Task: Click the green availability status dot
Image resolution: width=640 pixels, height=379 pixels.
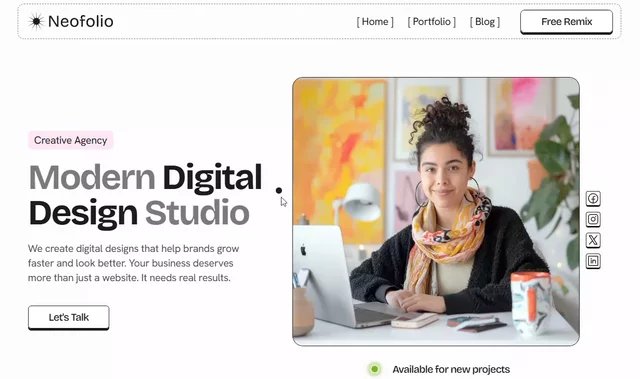Action: [x=374, y=369]
